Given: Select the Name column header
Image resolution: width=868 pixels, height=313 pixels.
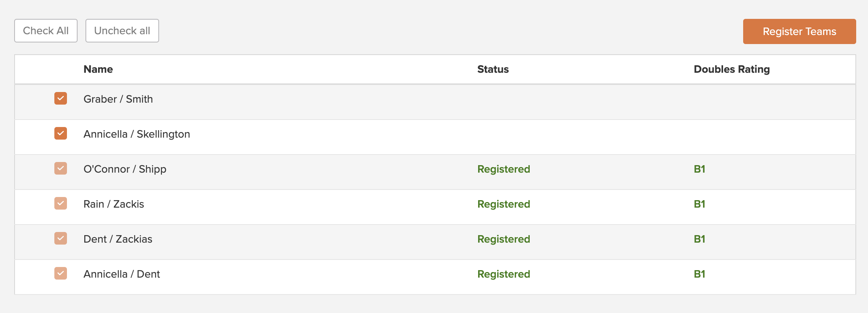Looking at the screenshot, I should pos(98,69).
